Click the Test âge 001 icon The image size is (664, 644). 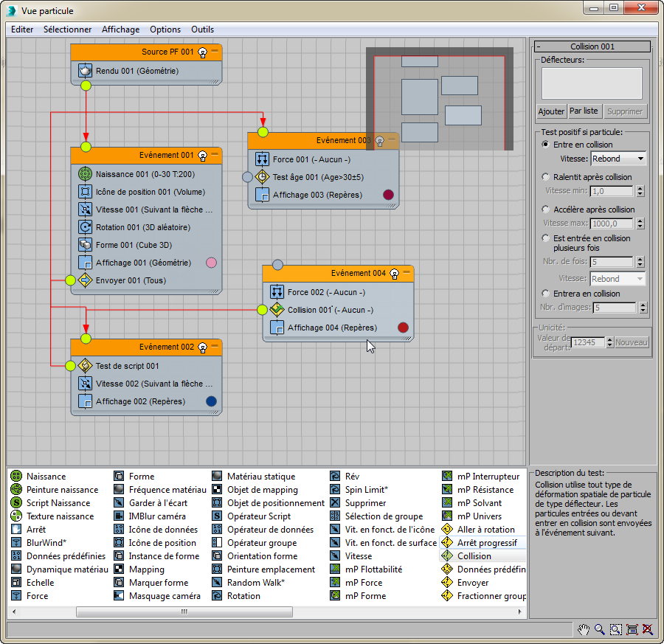tap(262, 176)
